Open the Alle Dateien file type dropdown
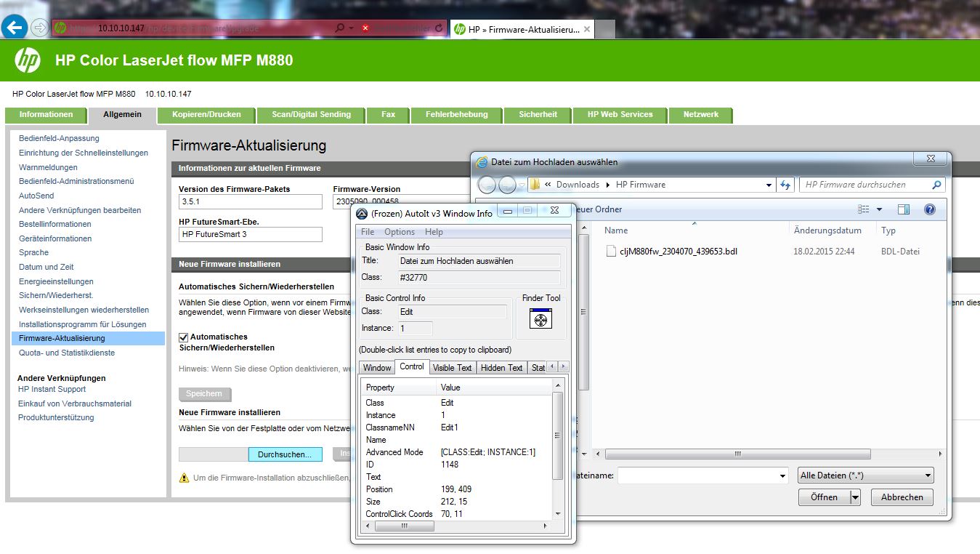This screenshot has height=554, width=980. pos(865,475)
